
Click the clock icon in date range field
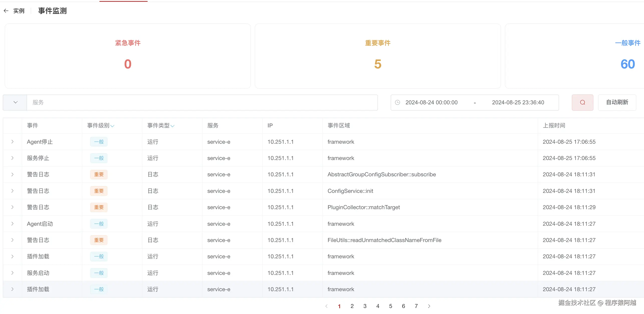[x=397, y=102]
